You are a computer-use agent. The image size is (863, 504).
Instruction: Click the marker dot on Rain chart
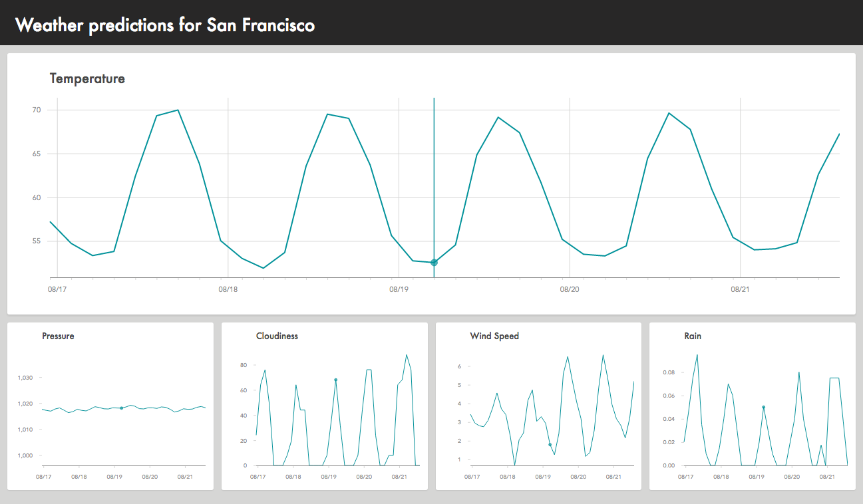click(x=763, y=407)
